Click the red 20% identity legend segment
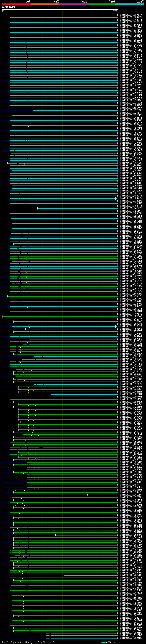 coord(16,4)
